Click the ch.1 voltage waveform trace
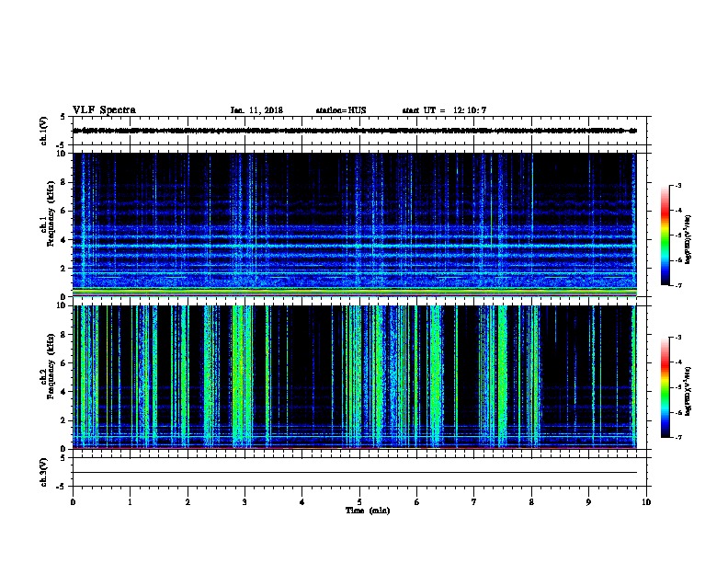 pyautogui.click(x=355, y=131)
